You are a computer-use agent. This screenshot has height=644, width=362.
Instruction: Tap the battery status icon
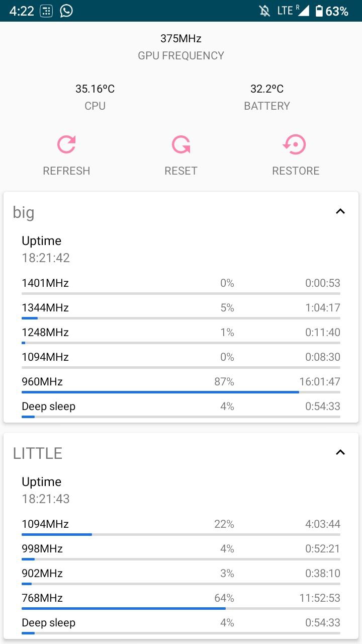pos(319,11)
